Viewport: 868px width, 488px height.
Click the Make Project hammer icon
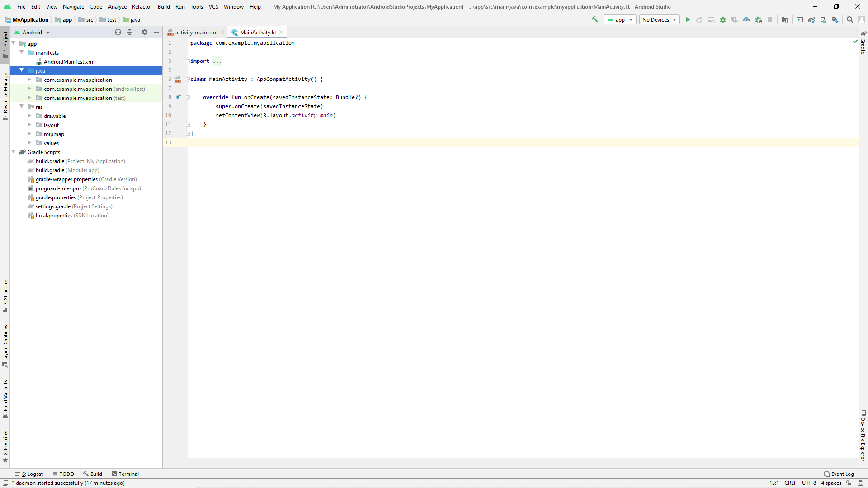point(594,19)
